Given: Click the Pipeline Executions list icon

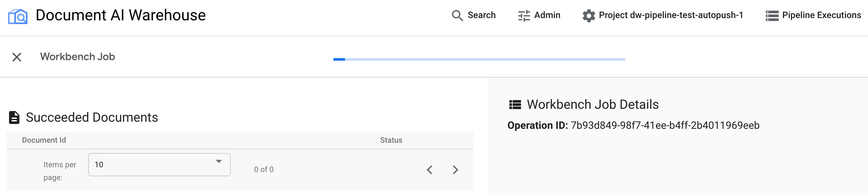Looking at the screenshot, I should pos(772,15).
